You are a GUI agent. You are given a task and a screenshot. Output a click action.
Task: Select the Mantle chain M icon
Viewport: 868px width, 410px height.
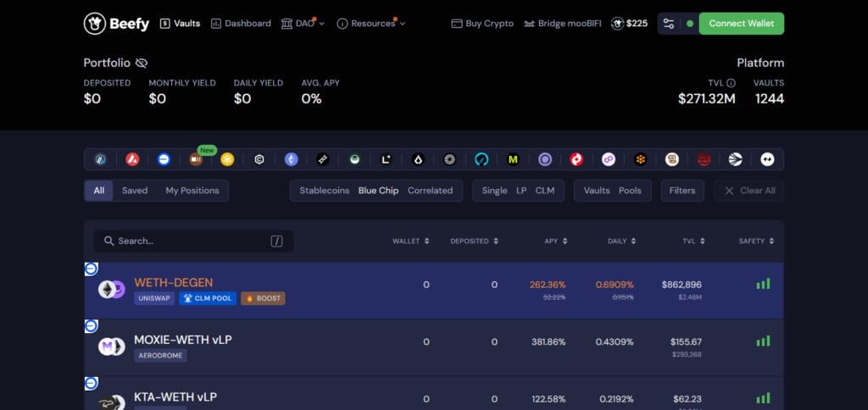513,159
